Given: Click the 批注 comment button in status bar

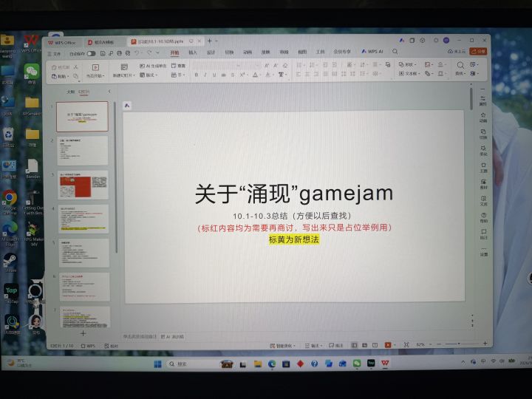Looking at the screenshot, I should 336,345.
